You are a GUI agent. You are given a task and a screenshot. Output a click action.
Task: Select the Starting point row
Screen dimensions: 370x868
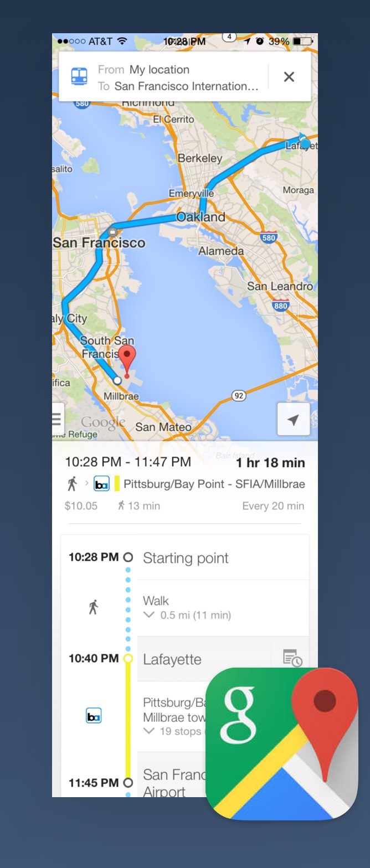[222, 558]
